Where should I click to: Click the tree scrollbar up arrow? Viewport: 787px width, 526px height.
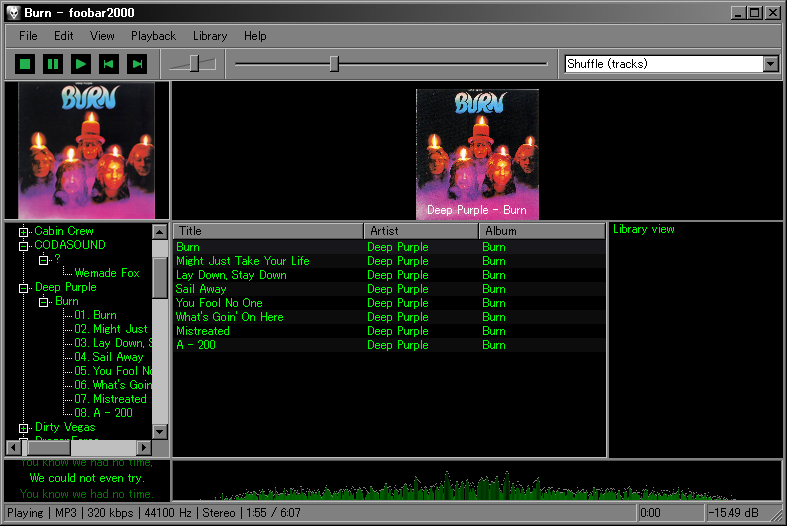click(160, 231)
